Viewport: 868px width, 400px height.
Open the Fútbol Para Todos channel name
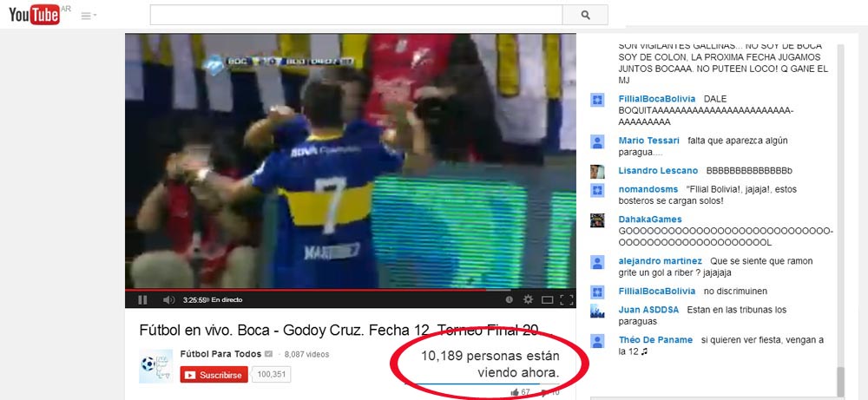pos(220,353)
